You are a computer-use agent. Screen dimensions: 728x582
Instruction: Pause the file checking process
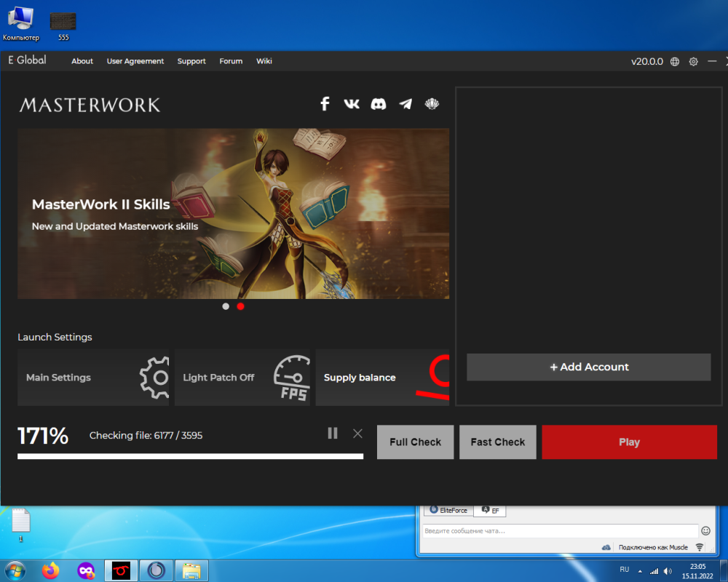tap(333, 434)
